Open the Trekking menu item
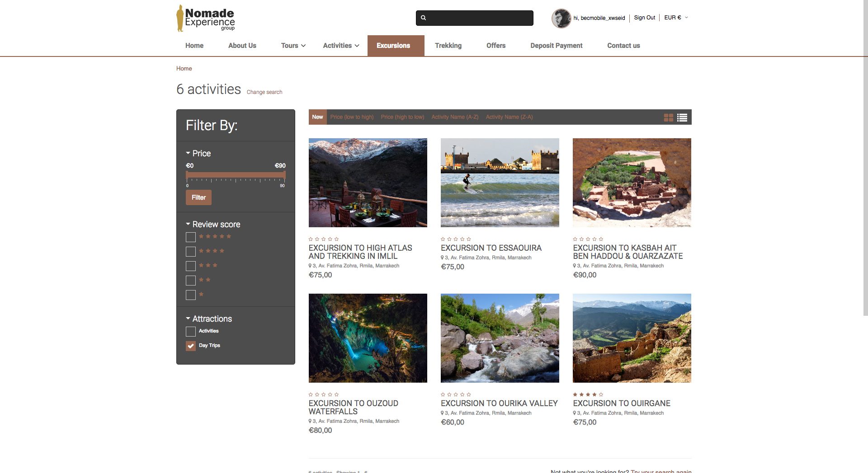 (448, 46)
